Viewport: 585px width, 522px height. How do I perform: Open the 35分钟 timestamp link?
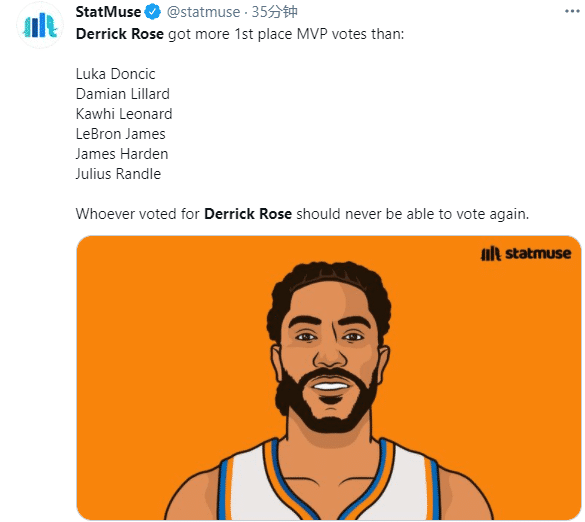point(274,12)
